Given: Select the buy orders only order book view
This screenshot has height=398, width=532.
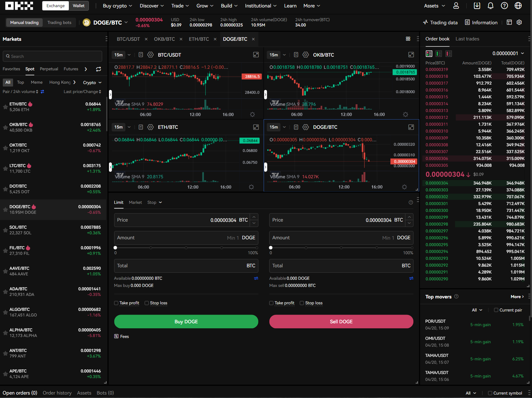Looking at the screenshot, I should (x=439, y=54).
